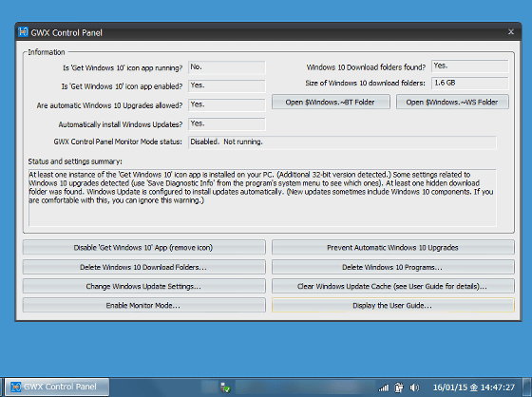Click the volume speaker tray icon
Viewport: 532px width, 397px height.
414,388
